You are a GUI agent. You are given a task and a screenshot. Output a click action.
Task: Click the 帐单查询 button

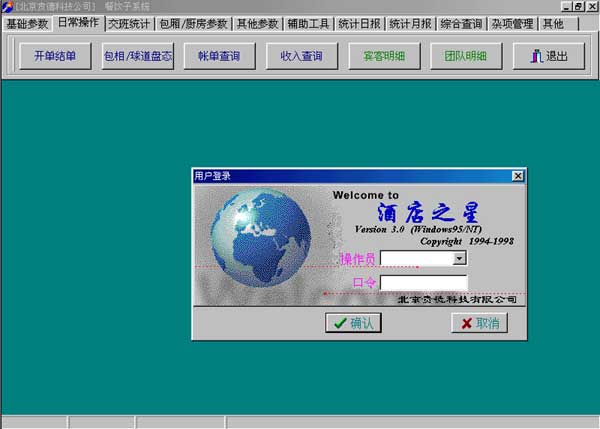[x=219, y=56]
